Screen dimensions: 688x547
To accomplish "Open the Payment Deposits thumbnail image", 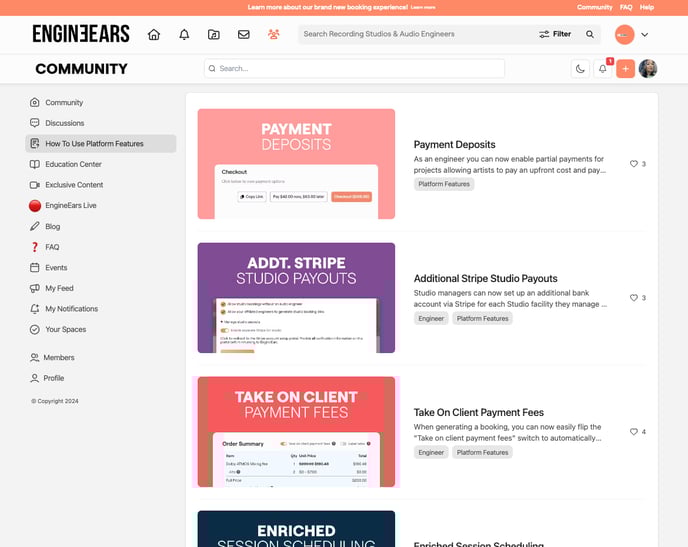I will [296, 164].
